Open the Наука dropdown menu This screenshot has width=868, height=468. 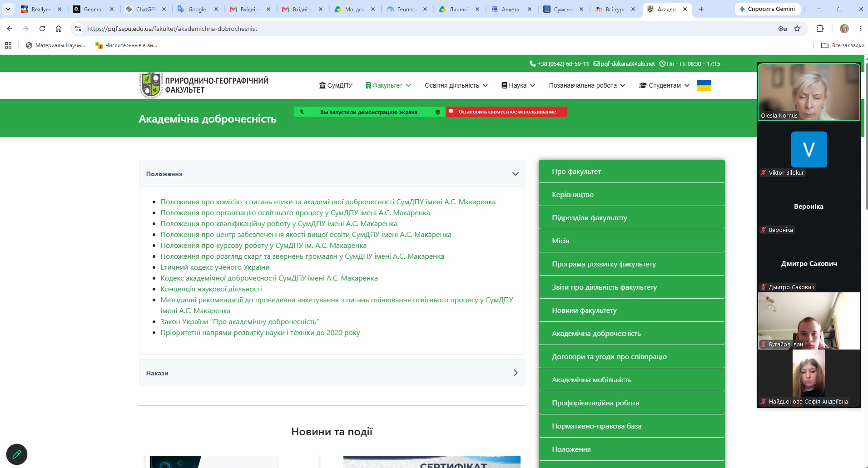(518, 85)
